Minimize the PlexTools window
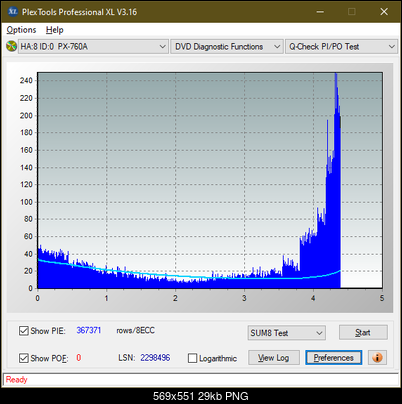 click(320, 12)
